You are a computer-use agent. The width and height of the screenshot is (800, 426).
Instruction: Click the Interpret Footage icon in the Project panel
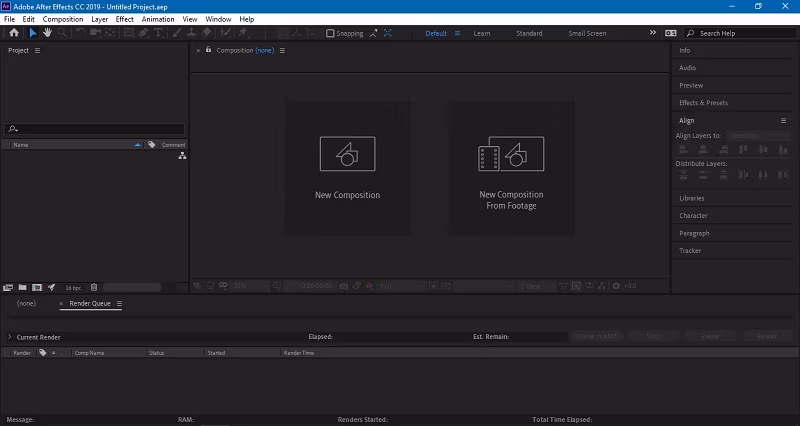(8, 287)
